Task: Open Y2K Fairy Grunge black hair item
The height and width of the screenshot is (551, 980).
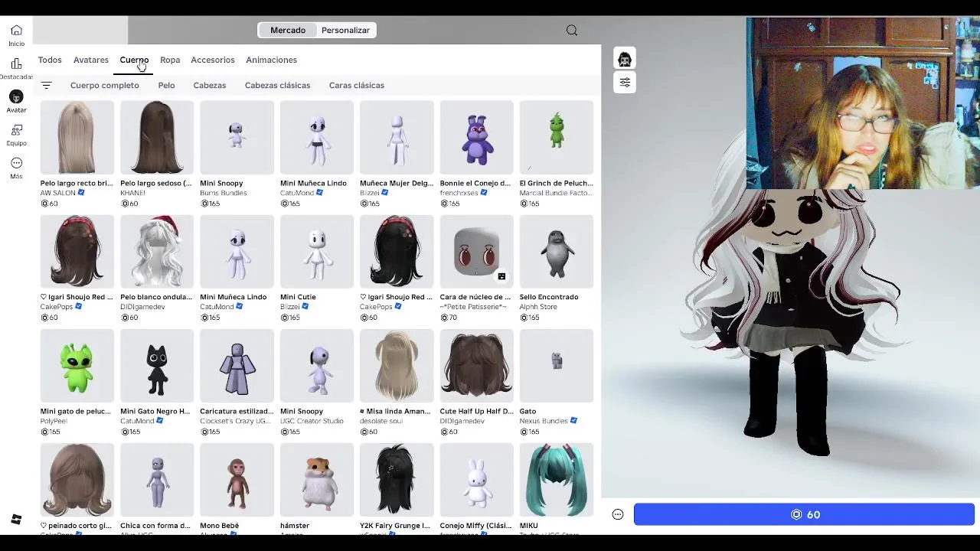Action: (x=397, y=480)
